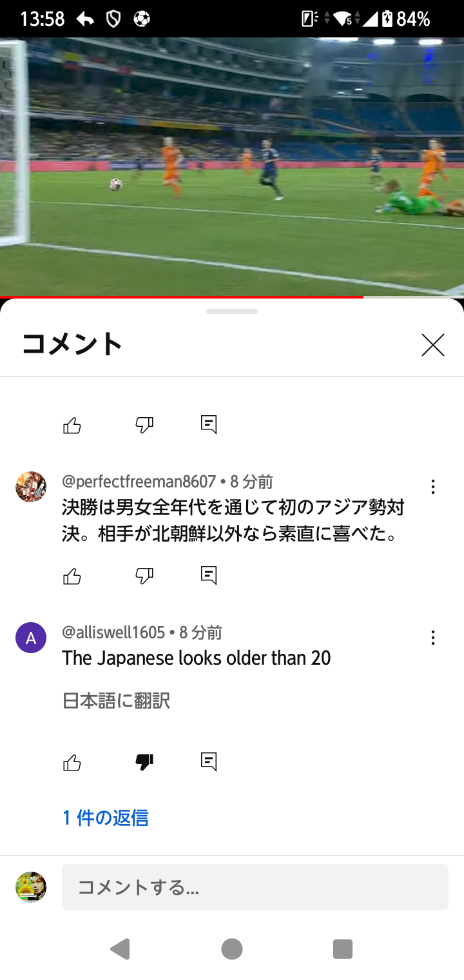Screen dimensions: 464x980
Task: Like the comment by @perfectfreeman8607
Action: tap(72, 576)
